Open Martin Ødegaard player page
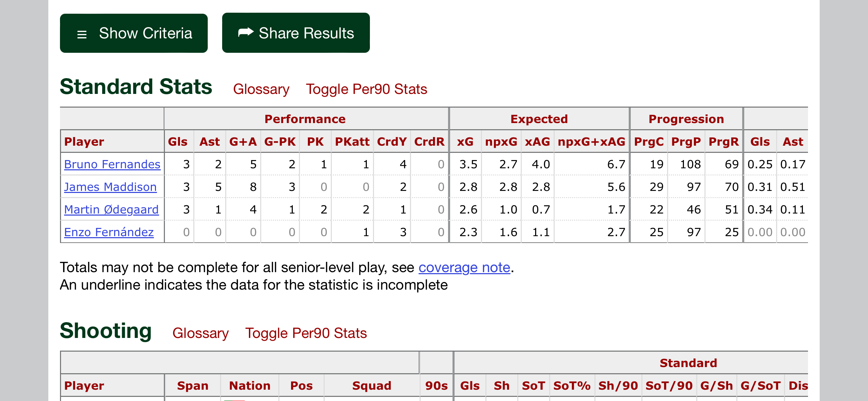 click(111, 209)
